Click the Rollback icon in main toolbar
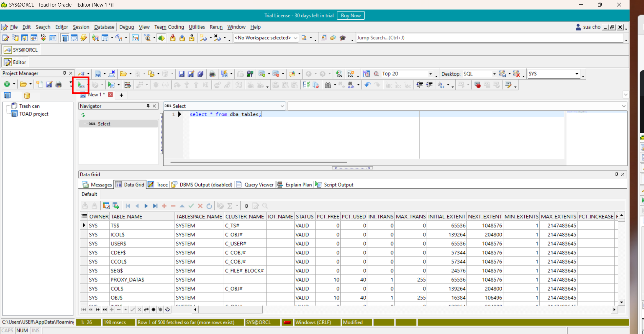Viewport: 644px width, 334px height. [x=182, y=38]
